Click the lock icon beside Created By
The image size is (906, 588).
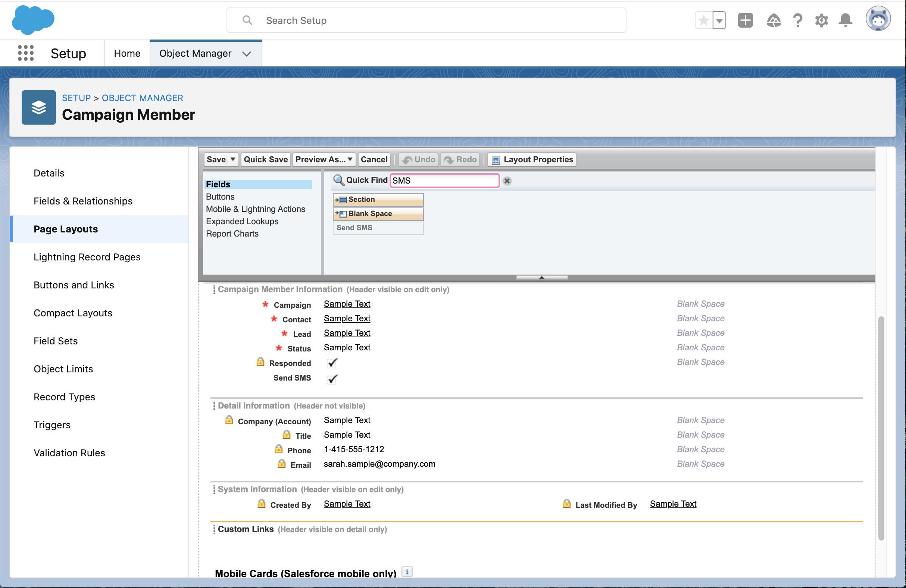tap(262, 504)
